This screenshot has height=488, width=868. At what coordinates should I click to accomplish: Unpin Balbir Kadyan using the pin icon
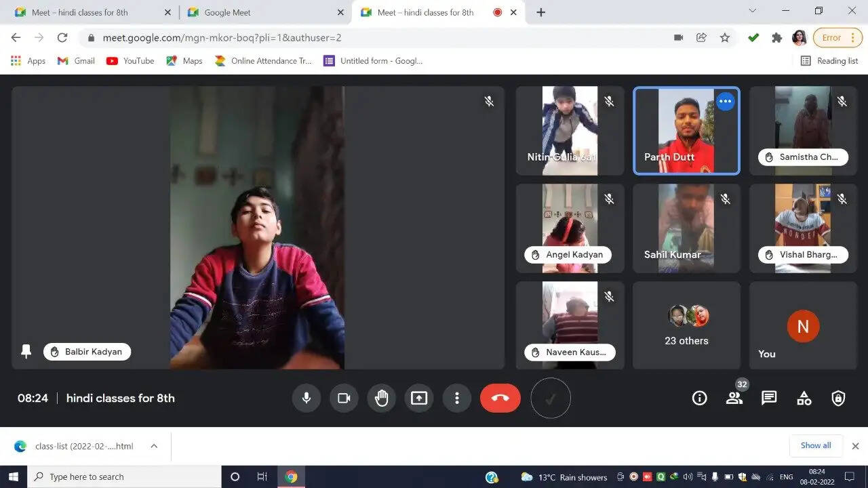click(26, 352)
